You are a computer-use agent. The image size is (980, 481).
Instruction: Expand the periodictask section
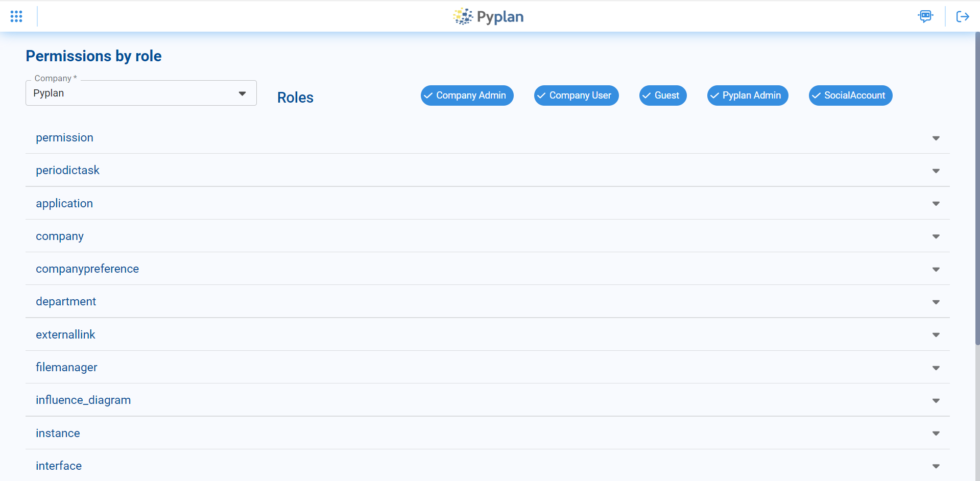tap(936, 171)
